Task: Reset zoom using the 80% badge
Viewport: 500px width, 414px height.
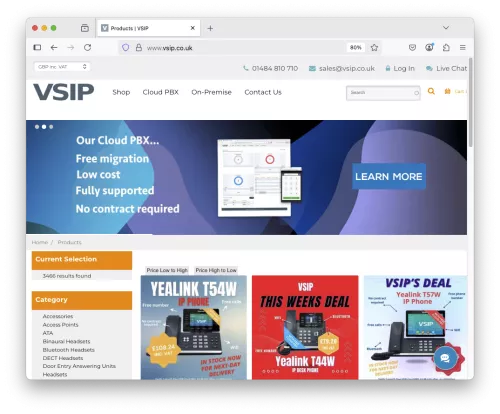Action: coord(356,48)
